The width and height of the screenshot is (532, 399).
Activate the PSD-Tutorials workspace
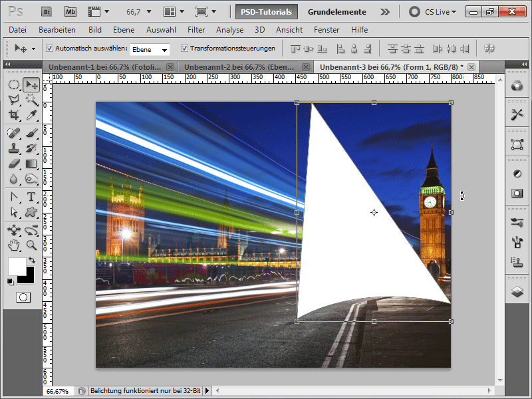(267, 12)
